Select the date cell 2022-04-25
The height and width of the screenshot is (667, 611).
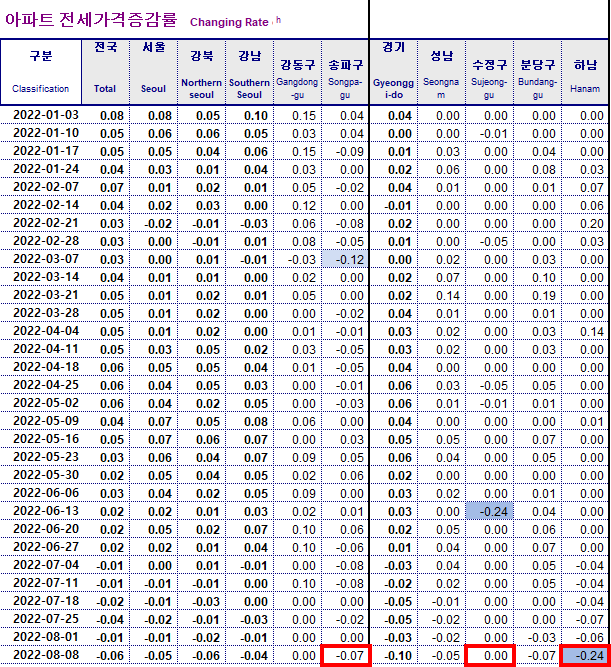pyautogui.click(x=46, y=385)
